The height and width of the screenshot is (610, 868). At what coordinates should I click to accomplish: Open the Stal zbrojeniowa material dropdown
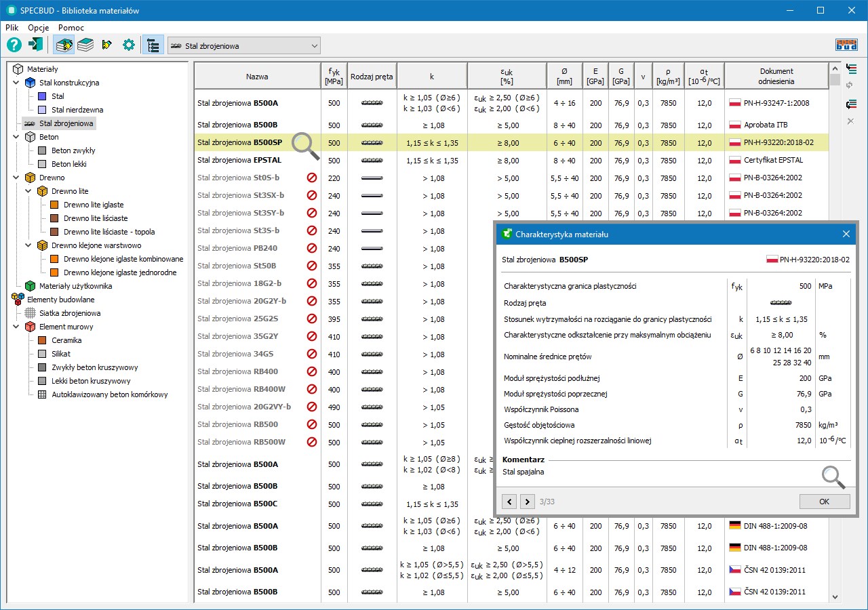tap(244, 46)
